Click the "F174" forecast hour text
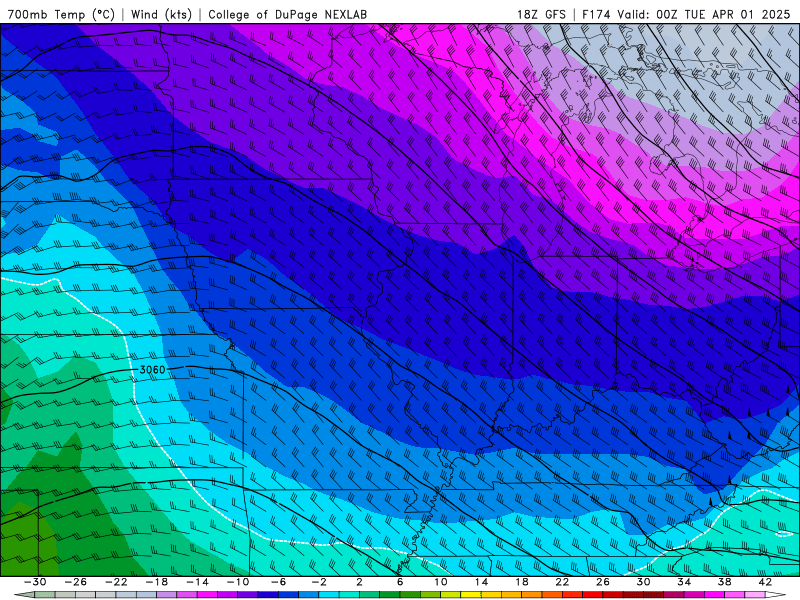This screenshot has height=600, width=800. [x=596, y=14]
